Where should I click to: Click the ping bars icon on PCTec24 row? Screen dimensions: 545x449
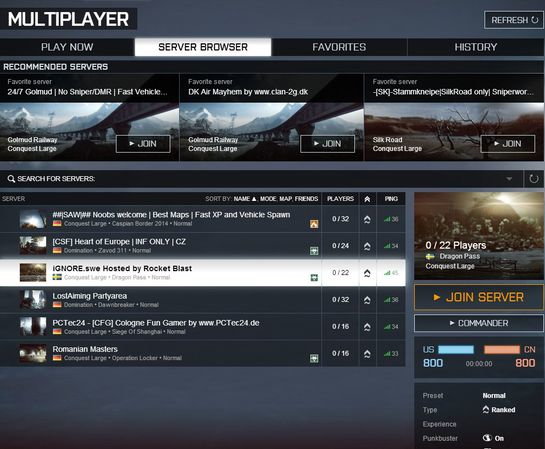click(x=387, y=327)
